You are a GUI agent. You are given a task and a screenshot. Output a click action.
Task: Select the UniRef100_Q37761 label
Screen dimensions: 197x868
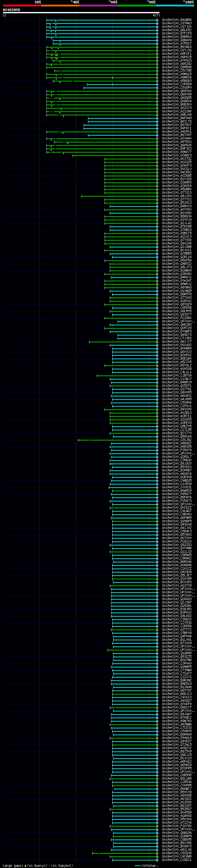(177, 389)
